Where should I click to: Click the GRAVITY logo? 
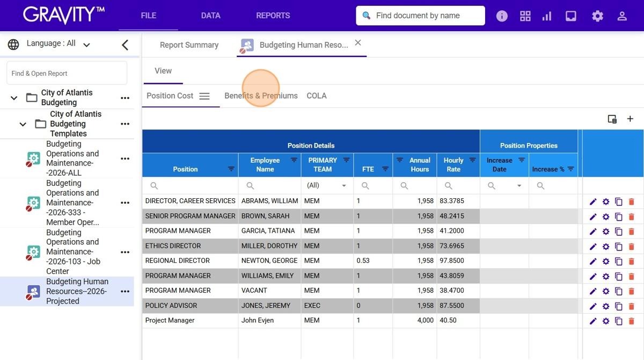[64, 15]
